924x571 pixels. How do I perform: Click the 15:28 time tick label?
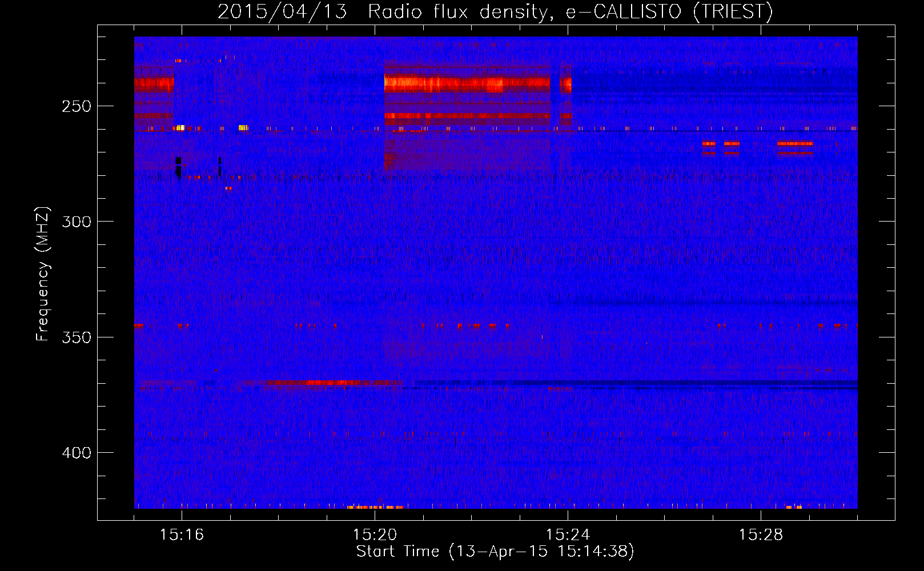(761, 534)
